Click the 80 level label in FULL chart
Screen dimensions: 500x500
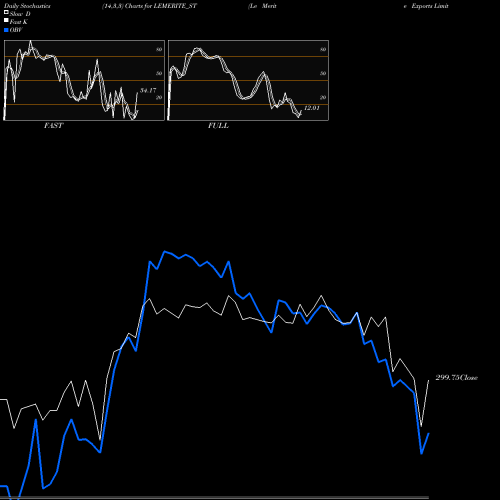click(323, 49)
